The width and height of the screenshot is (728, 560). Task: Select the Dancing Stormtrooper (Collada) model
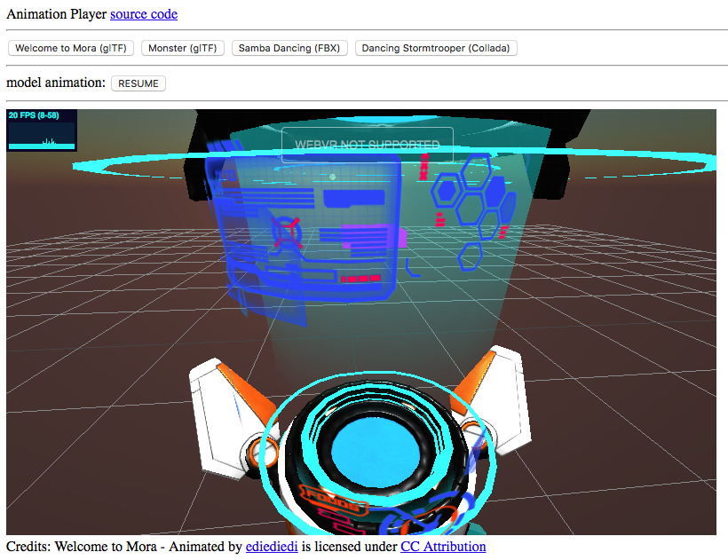pyautogui.click(x=435, y=48)
